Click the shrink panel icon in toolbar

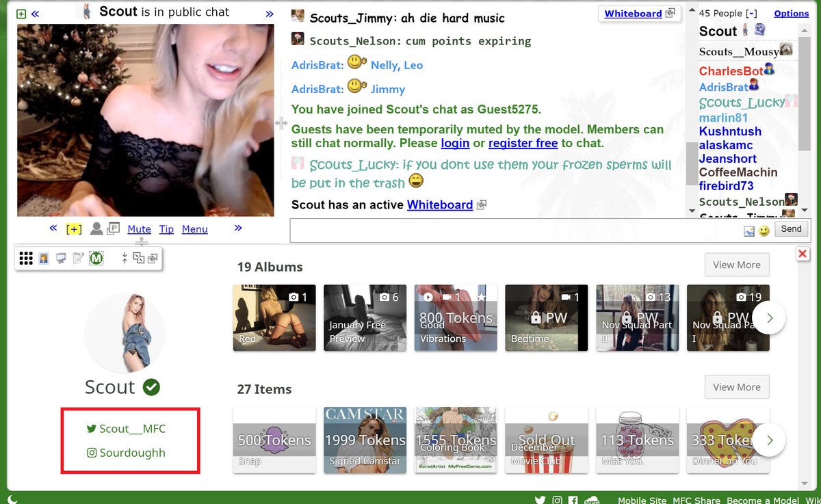coord(139,258)
